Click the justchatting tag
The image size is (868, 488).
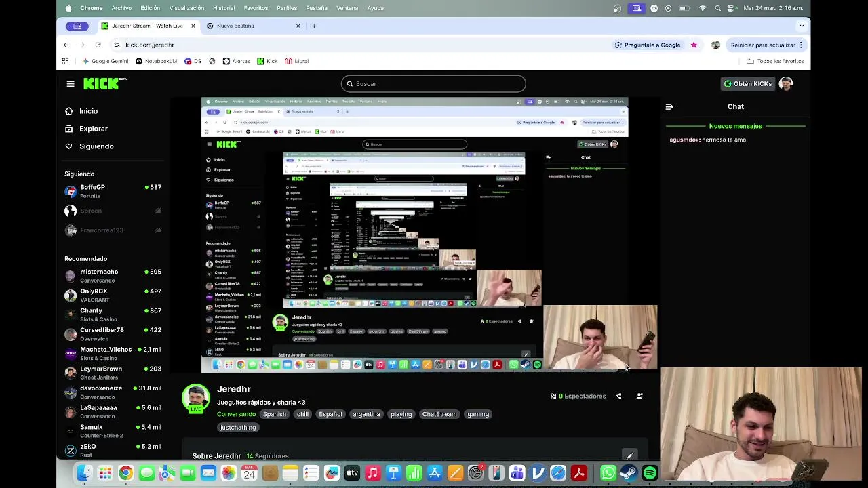(238, 428)
